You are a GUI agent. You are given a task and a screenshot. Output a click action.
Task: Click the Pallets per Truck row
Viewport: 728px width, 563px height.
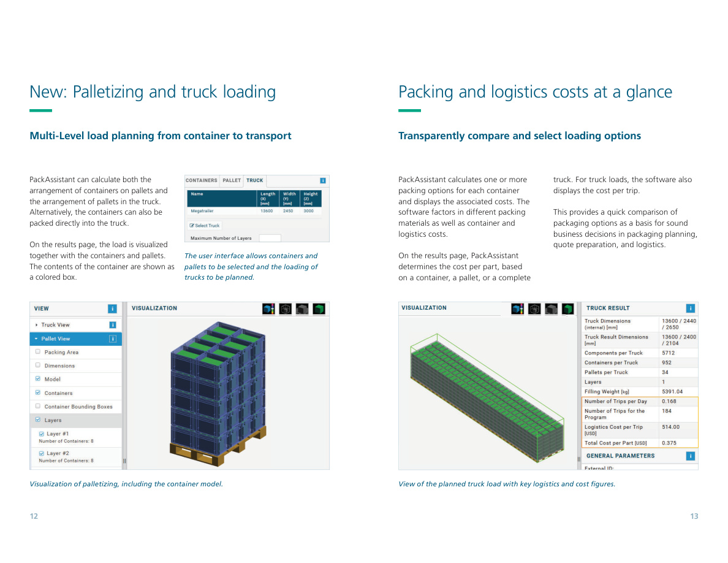coord(640,372)
